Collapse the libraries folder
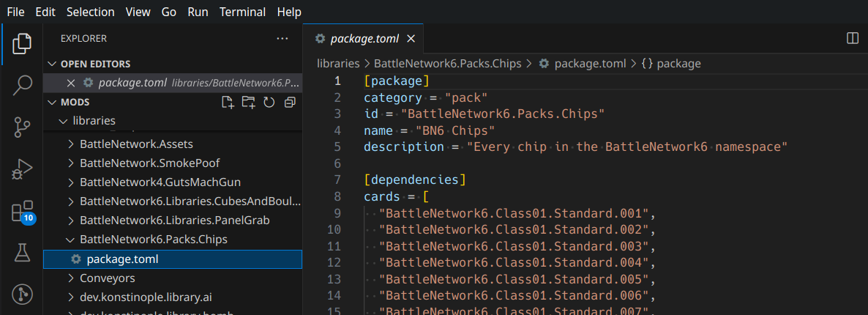 click(61, 120)
